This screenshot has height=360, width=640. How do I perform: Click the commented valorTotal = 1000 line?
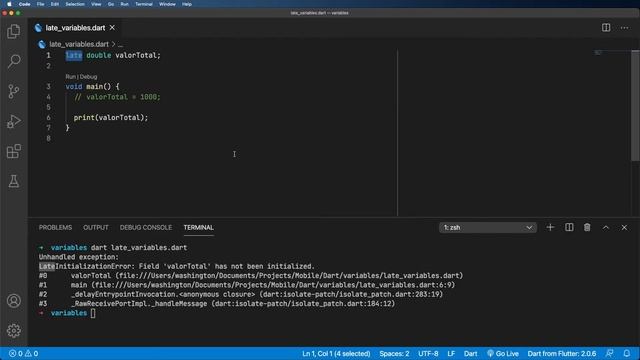tap(117, 97)
